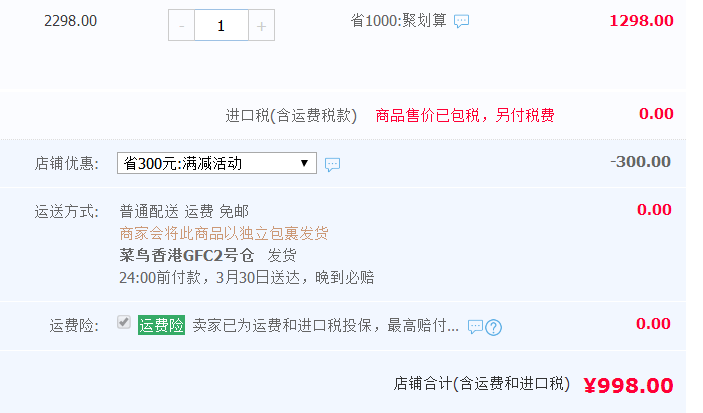The image size is (703, 413).
Task: Decrease quantity with the minus button
Action: 182,26
